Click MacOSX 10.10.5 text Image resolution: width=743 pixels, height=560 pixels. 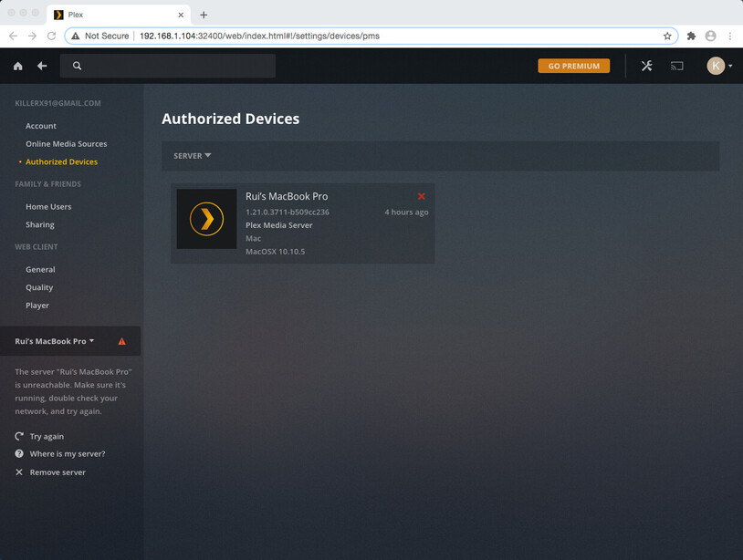(276, 252)
